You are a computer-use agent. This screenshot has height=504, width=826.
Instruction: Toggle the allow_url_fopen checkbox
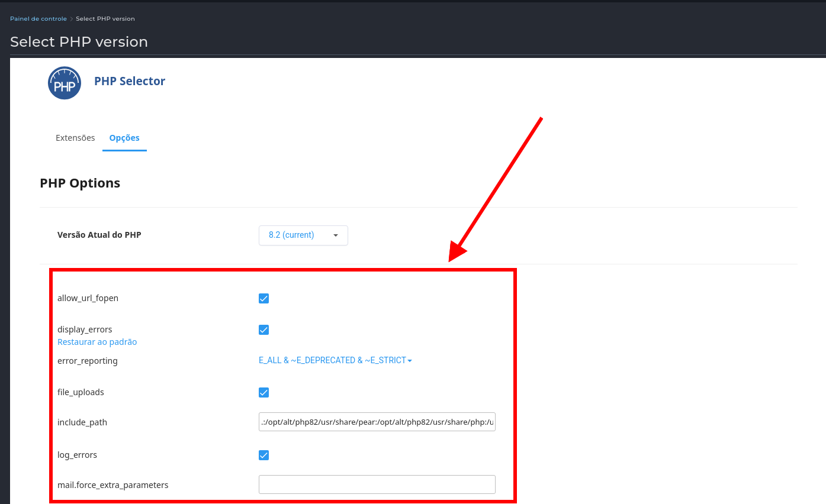[x=264, y=299]
